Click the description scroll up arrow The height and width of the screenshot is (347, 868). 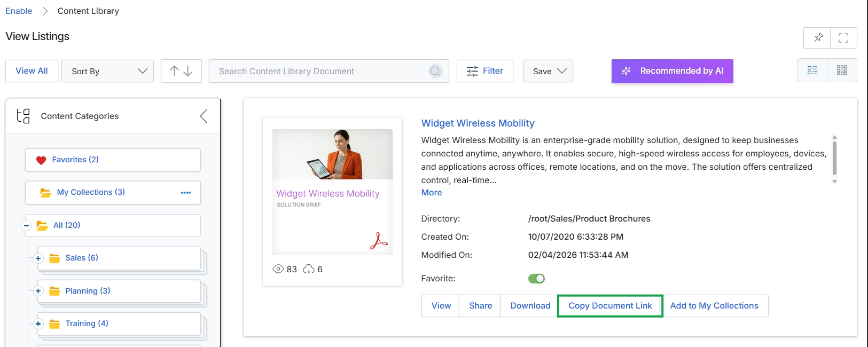834,137
